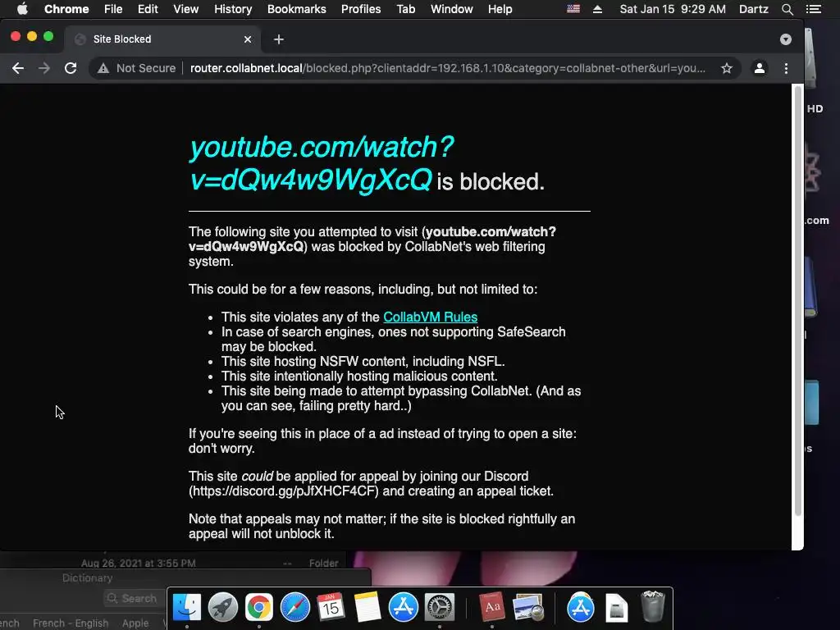Image resolution: width=840 pixels, height=630 pixels.
Task: Expand the tab search dropdown arrow
Action: (785, 39)
